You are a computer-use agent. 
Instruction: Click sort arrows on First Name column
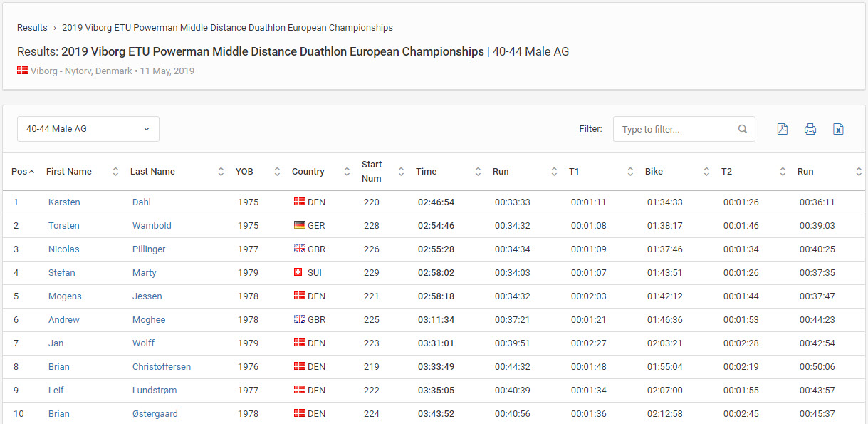(115, 172)
